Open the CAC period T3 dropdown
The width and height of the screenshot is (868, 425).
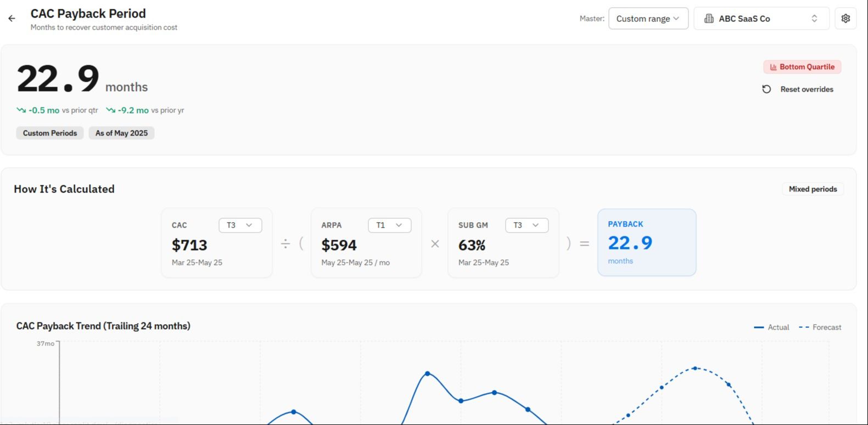click(x=240, y=225)
